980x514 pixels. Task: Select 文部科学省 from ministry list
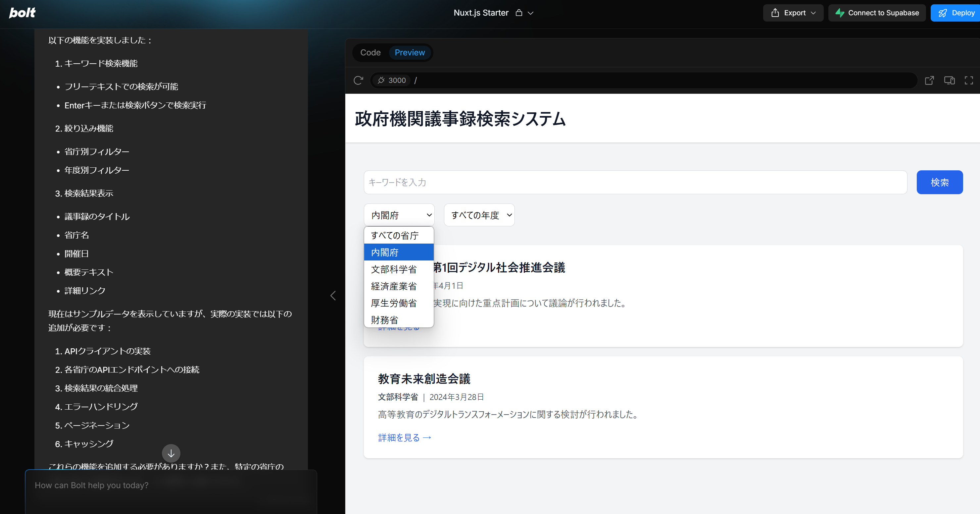pyautogui.click(x=394, y=269)
